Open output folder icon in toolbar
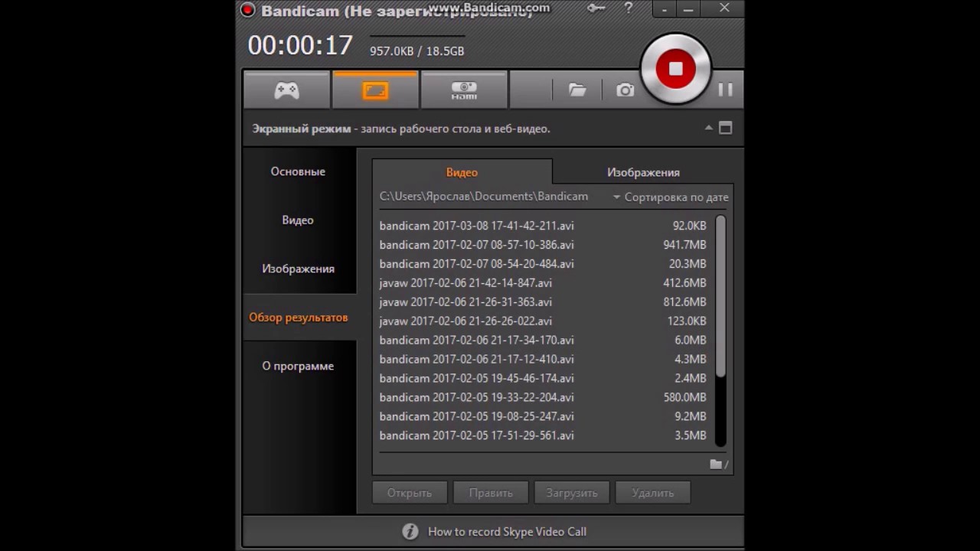The width and height of the screenshot is (980, 551). tap(577, 90)
